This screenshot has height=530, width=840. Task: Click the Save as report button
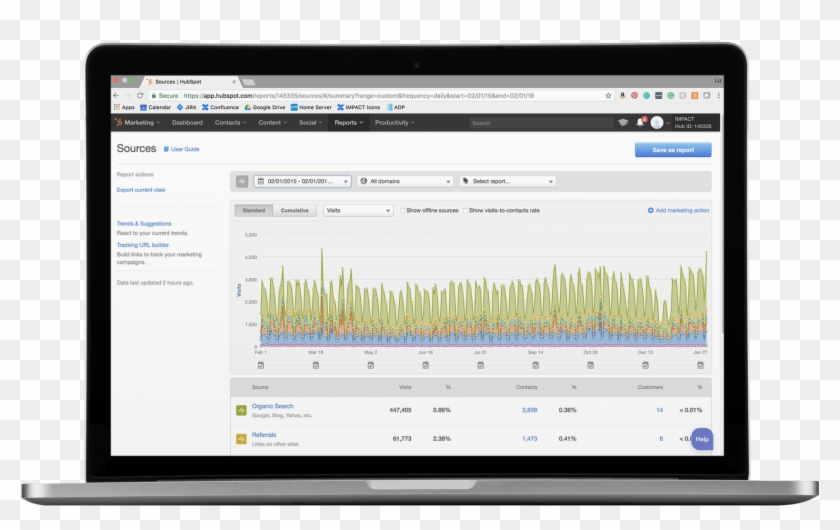click(x=673, y=150)
